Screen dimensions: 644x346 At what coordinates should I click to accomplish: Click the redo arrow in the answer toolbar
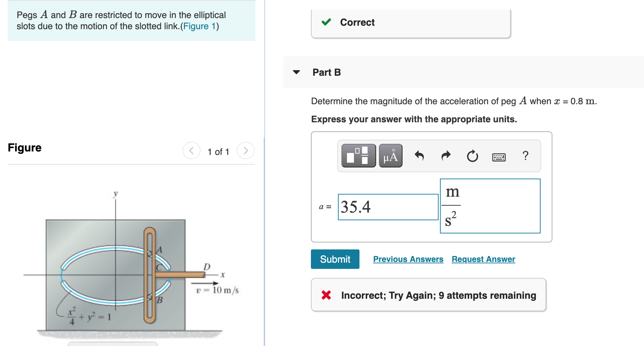[446, 156]
